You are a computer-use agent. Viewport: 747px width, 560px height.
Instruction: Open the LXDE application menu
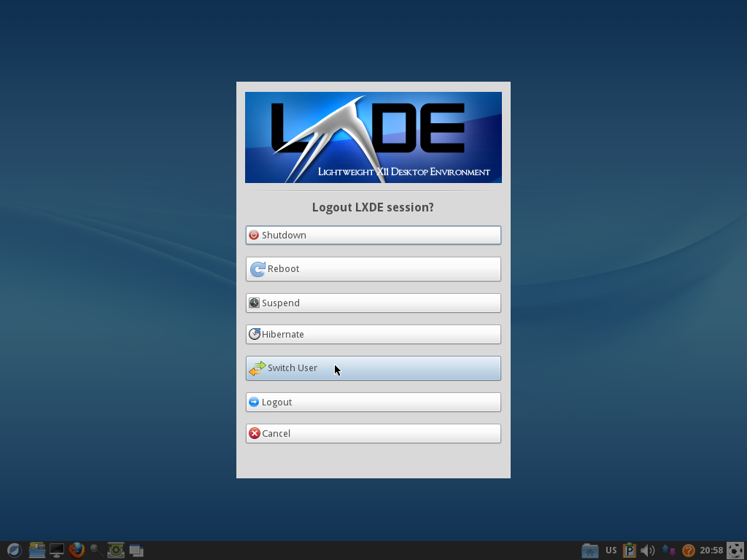click(14, 550)
